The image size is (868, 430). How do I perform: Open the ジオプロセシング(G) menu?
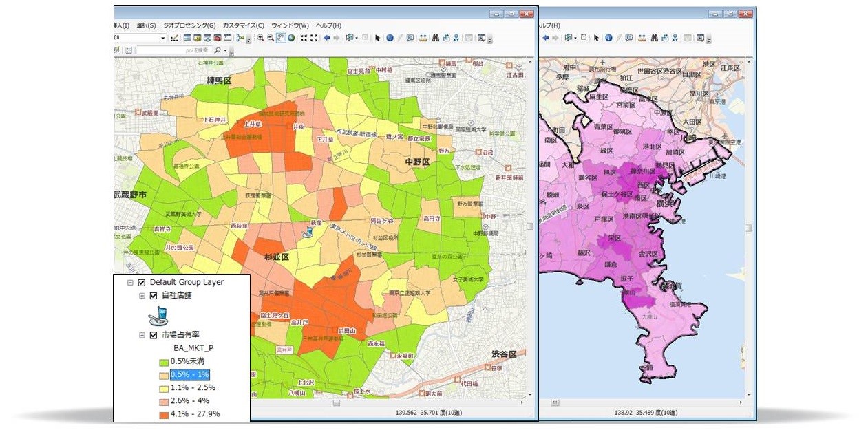189,25
